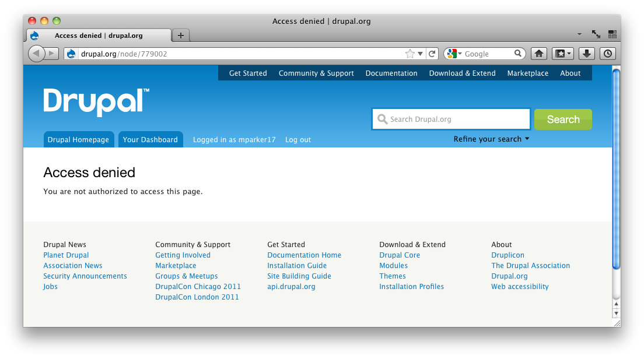Bookmark this page with the star icon
Screen dimensions: 644x359
click(410, 53)
